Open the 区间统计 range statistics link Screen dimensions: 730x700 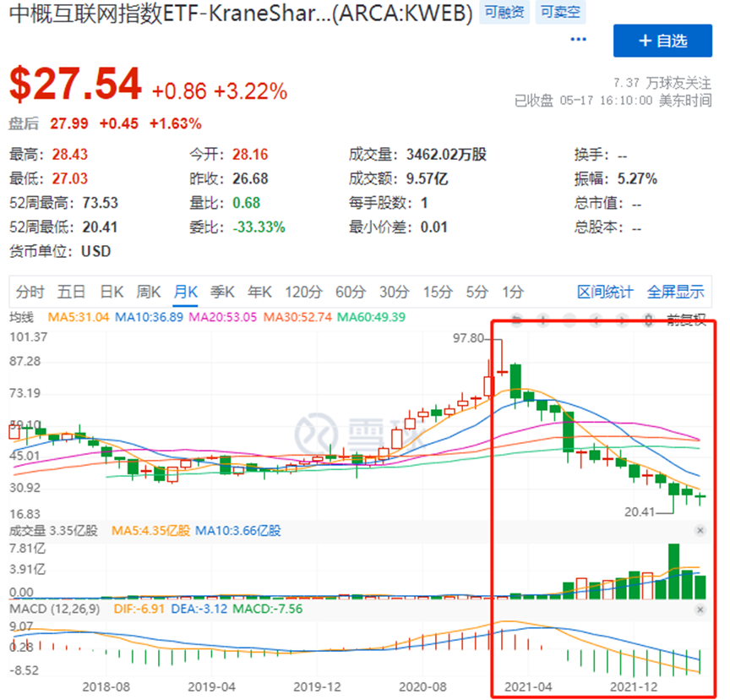(605, 292)
